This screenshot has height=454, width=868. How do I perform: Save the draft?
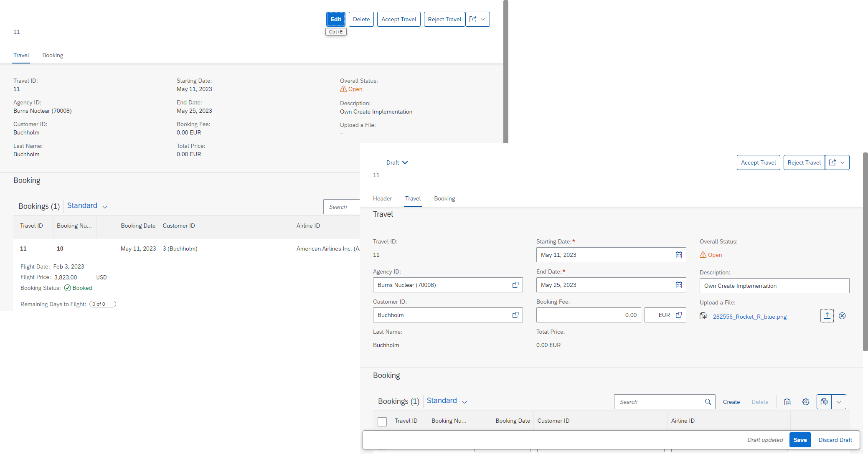(x=800, y=440)
